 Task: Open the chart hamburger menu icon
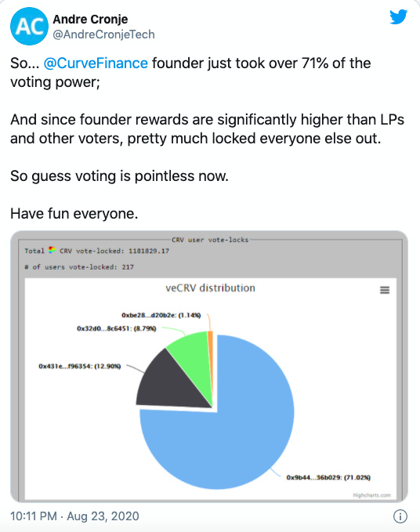(385, 290)
